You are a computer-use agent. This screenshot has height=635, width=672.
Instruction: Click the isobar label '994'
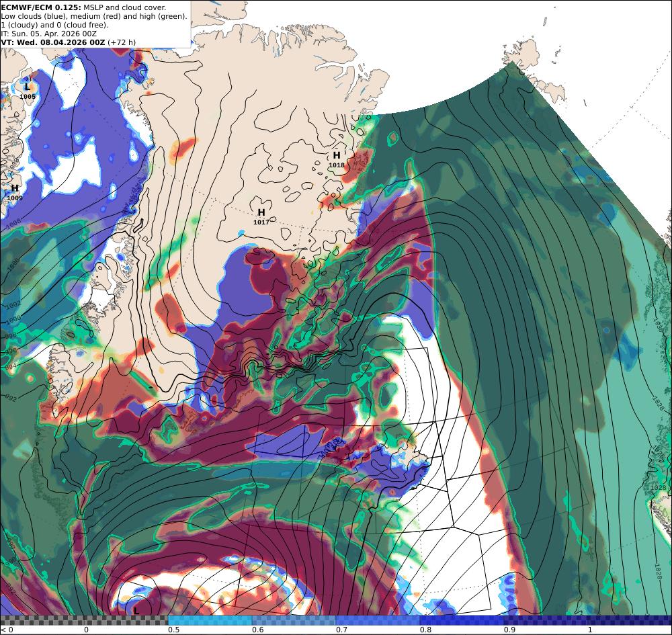11,367
